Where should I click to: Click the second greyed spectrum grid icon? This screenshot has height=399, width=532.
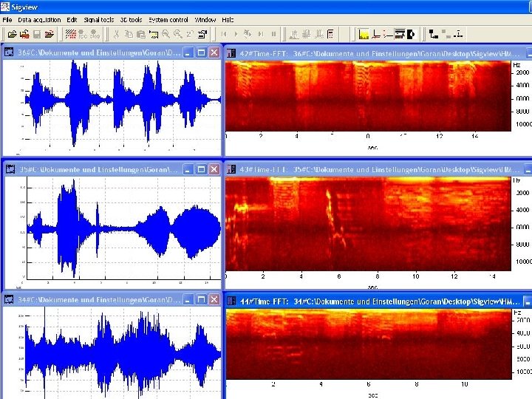307,34
